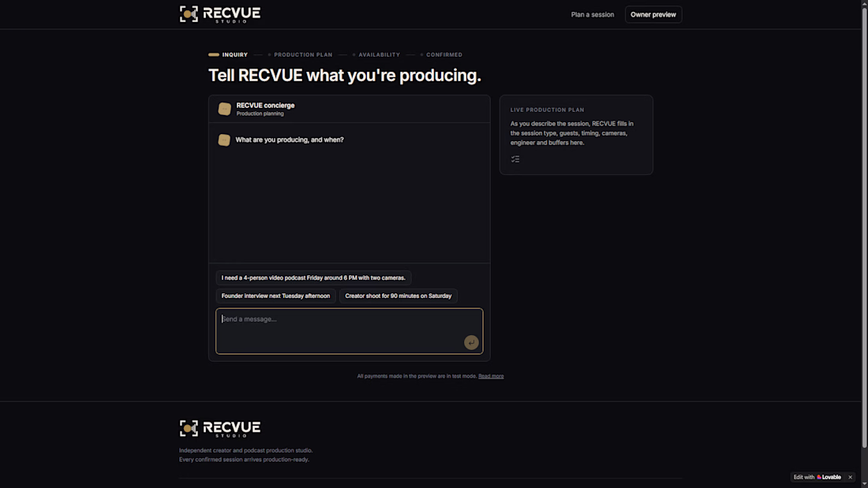The width and height of the screenshot is (868, 488).
Task: Click the "RECVUE concierge" name
Action: pyautogui.click(x=265, y=105)
